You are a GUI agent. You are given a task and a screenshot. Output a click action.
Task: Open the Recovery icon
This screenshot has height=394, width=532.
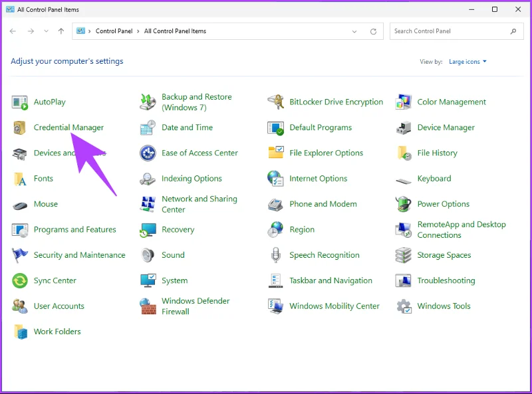coord(148,230)
